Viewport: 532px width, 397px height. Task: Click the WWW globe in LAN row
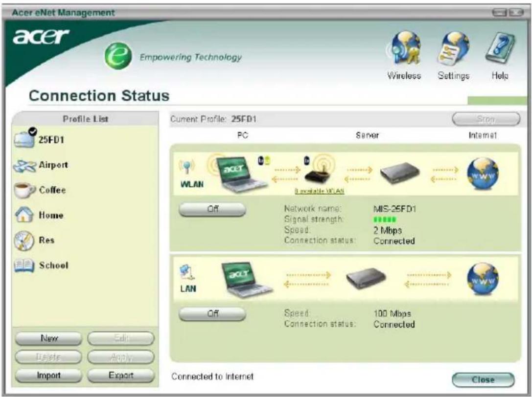point(483,279)
